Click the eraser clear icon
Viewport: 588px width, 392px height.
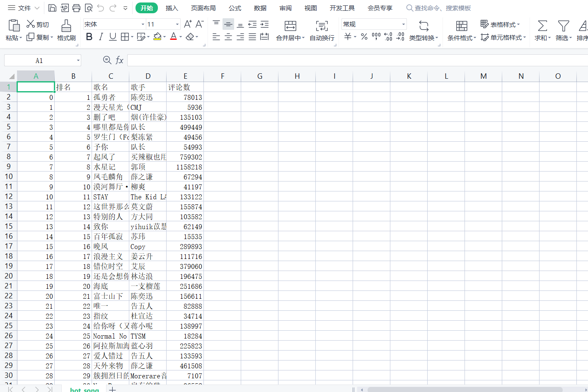tap(190, 37)
